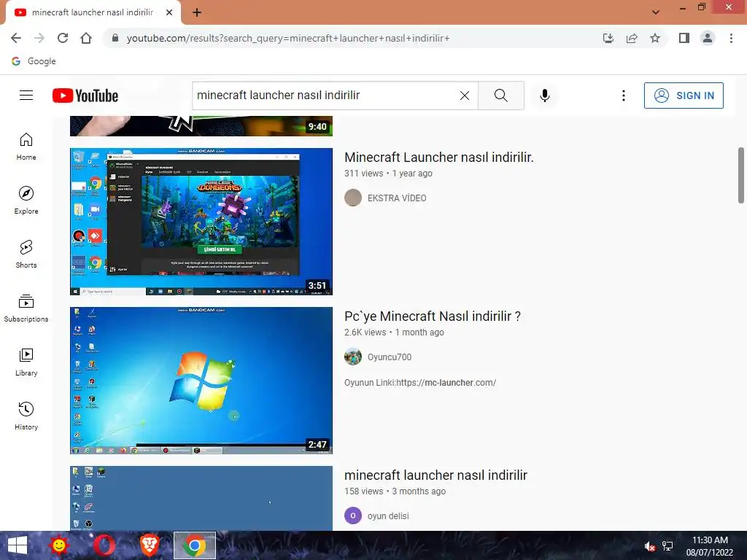747x560 pixels.
Task: Go back with the browser back arrow
Action: (x=16, y=38)
